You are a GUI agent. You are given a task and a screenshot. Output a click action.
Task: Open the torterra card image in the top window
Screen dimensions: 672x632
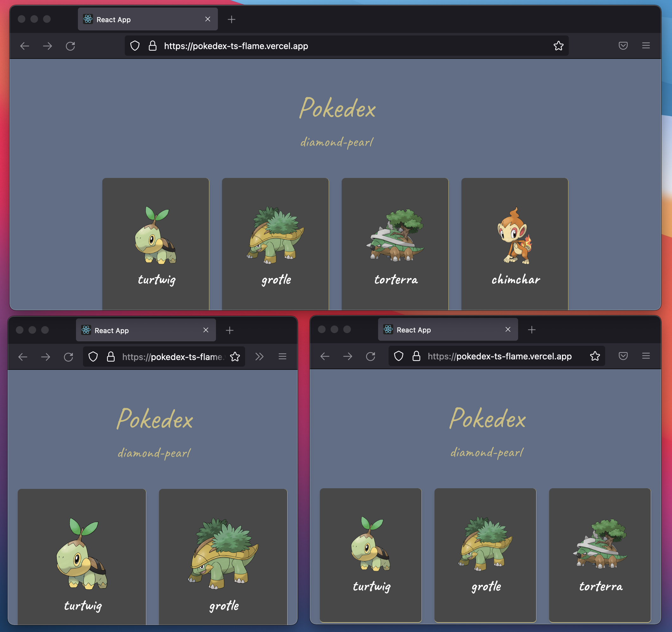395,235
